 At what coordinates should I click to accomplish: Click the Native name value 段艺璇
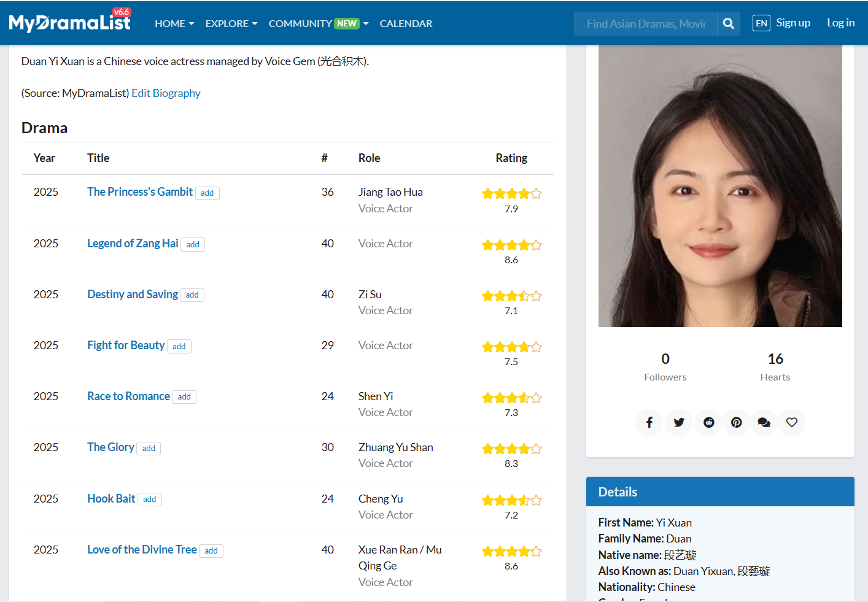pyautogui.click(x=680, y=555)
